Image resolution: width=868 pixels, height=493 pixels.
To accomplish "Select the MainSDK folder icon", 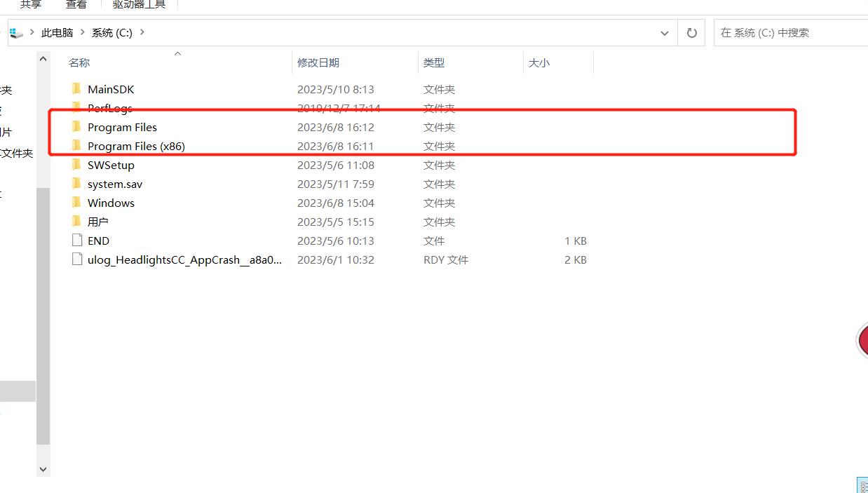I will tap(76, 89).
